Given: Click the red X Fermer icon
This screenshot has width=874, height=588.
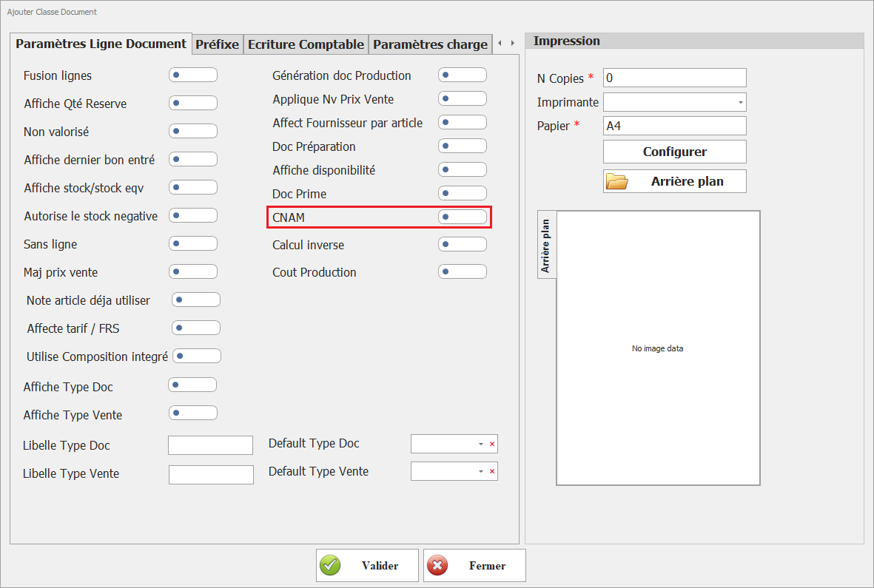Looking at the screenshot, I should 437,565.
